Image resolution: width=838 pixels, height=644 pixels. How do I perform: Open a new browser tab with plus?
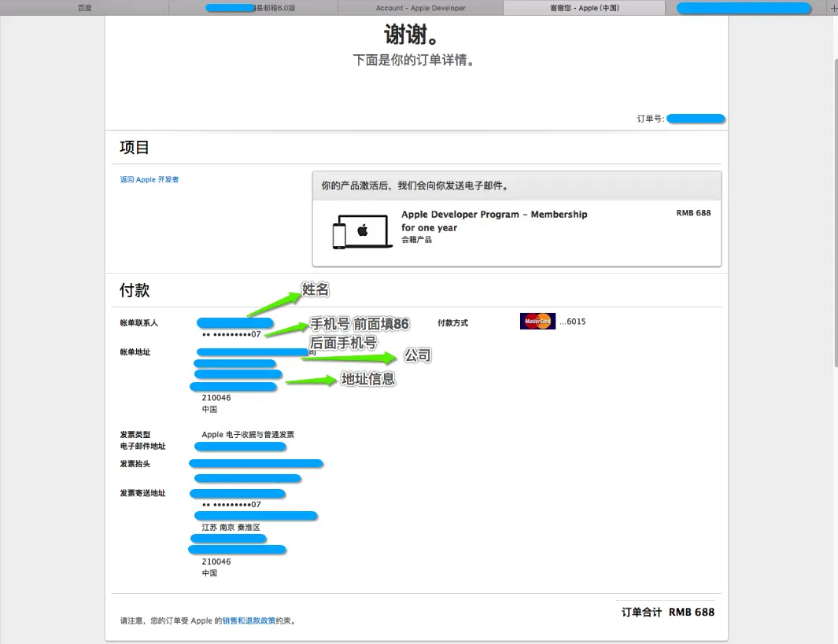(x=833, y=8)
